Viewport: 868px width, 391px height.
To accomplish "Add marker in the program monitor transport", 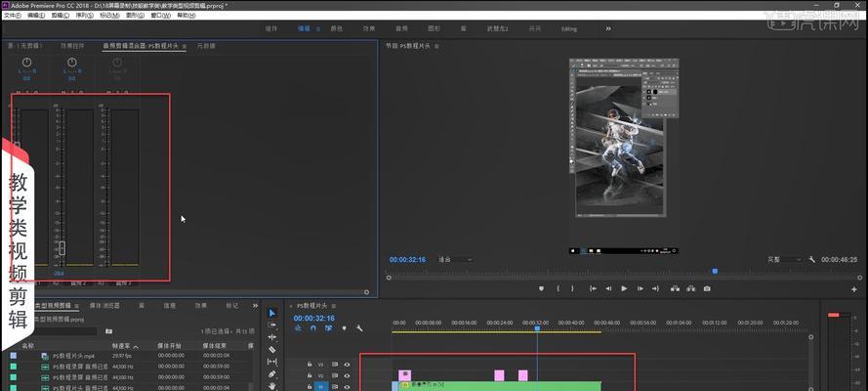I will 541,288.
